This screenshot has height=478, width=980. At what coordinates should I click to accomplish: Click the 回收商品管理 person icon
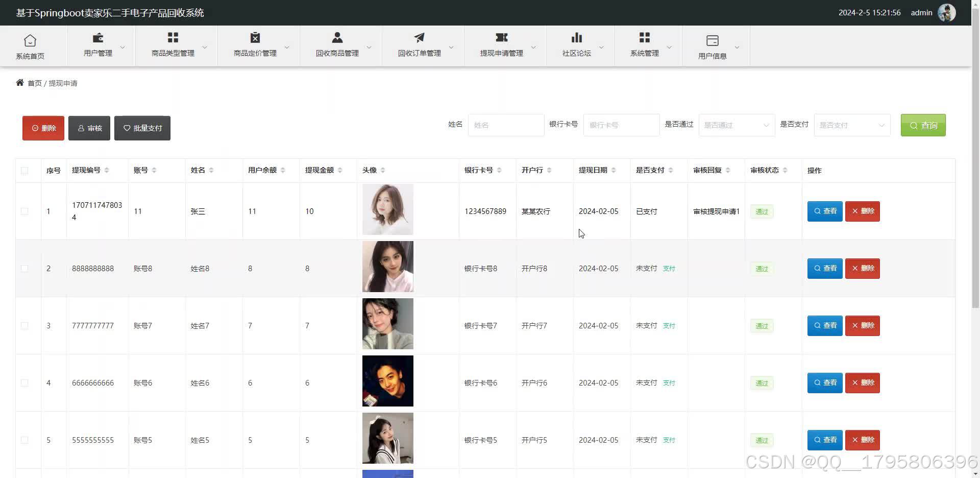(x=337, y=37)
